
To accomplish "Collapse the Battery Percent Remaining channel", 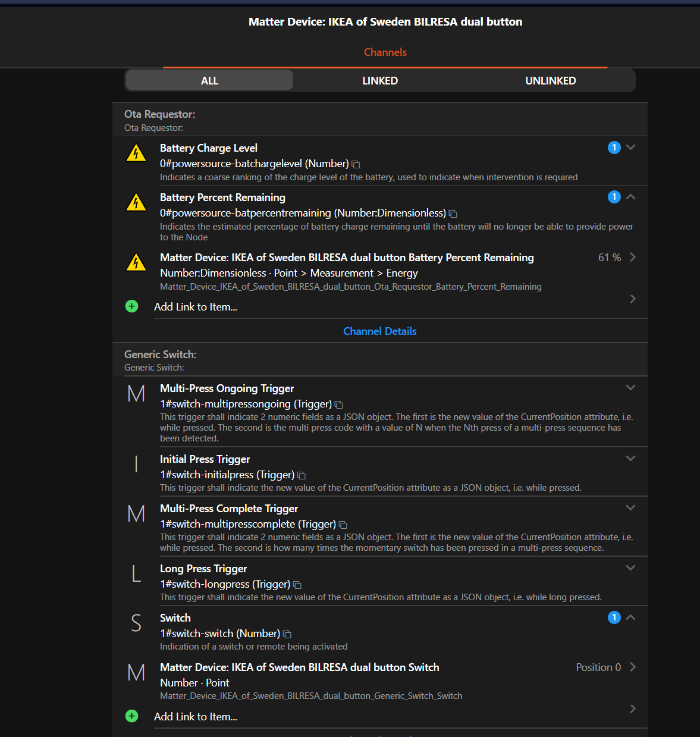I will [x=631, y=196].
